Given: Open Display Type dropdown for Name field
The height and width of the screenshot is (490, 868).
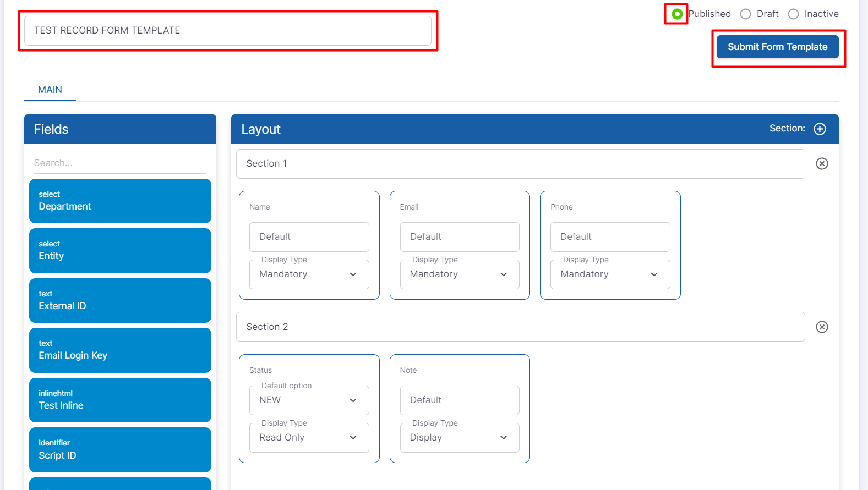Looking at the screenshot, I should pyautogui.click(x=309, y=274).
